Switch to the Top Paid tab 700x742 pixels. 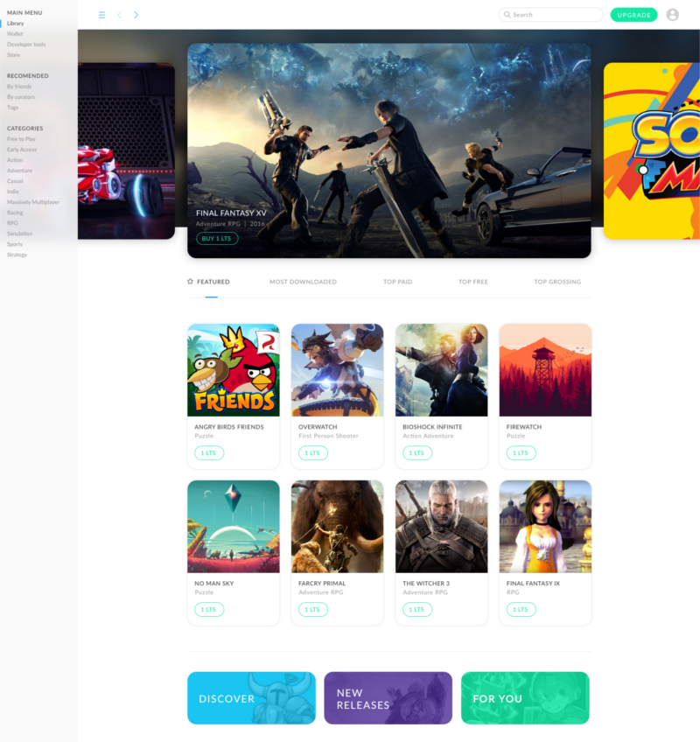pyautogui.click(x=397, y=282)
